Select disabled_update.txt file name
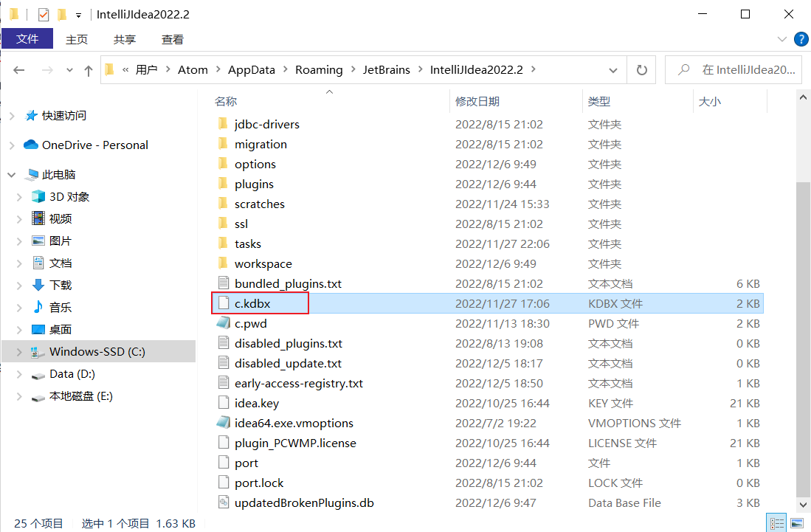 pyautogui.click(x=288, y=364)
